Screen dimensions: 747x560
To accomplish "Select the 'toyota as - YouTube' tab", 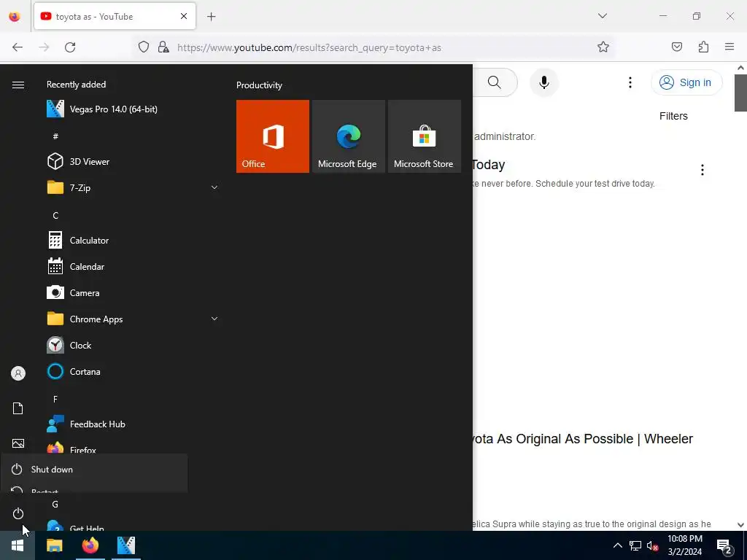I will click(x=115, y=16).
